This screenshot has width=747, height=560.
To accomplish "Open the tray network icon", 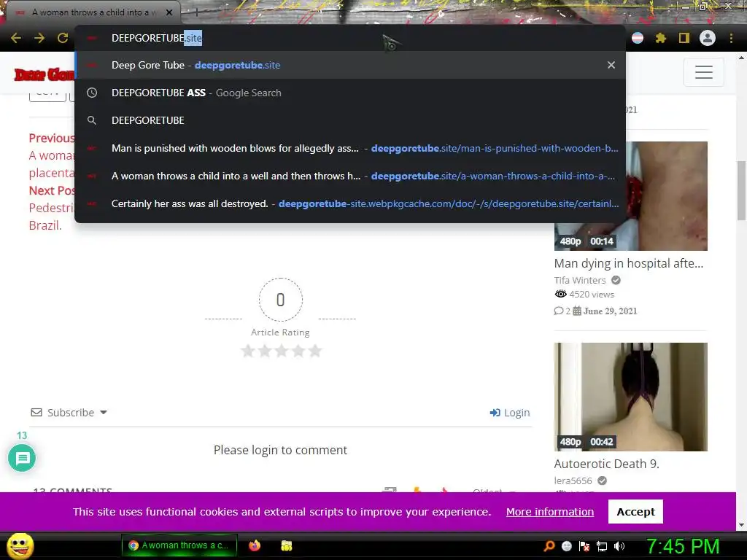I will [602, 546].
